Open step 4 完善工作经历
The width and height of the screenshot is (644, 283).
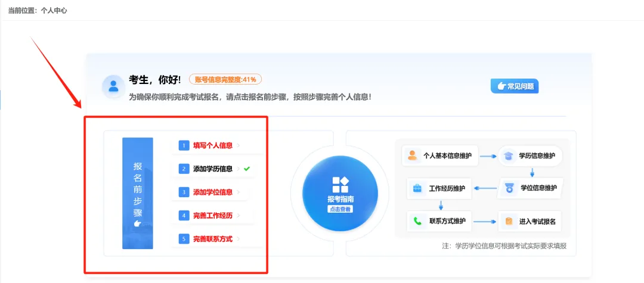point(212,216)
